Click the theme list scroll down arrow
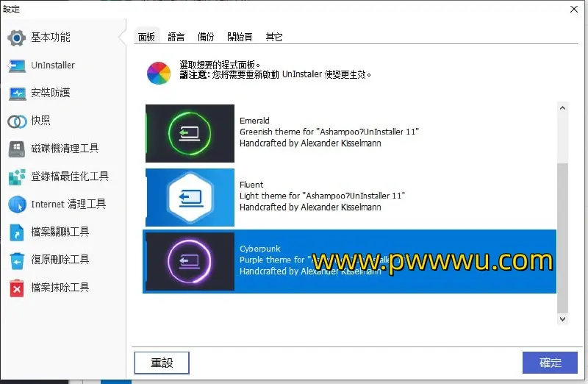Screen dimensions: 588x384 point(563,319)
